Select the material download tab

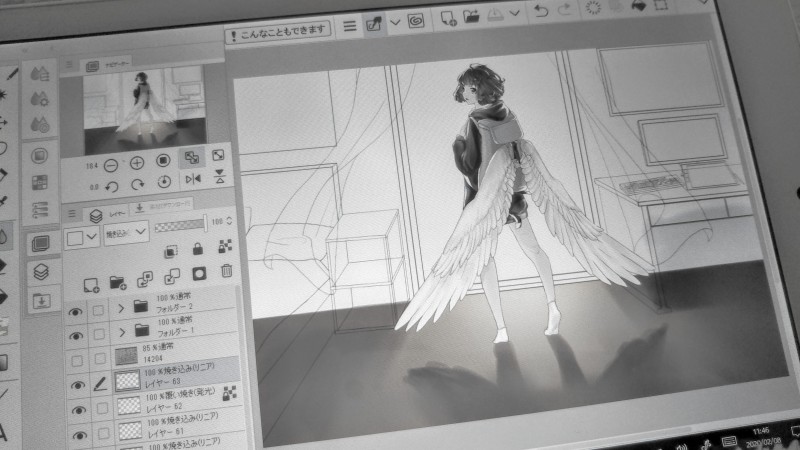(162, 207)
